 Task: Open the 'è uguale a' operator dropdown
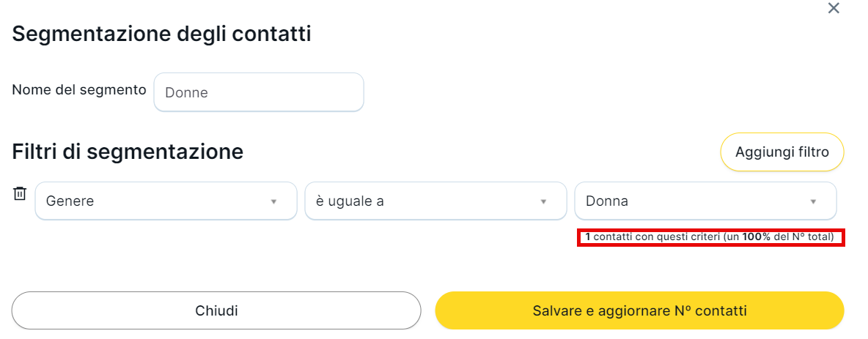[x=425, y=201]
